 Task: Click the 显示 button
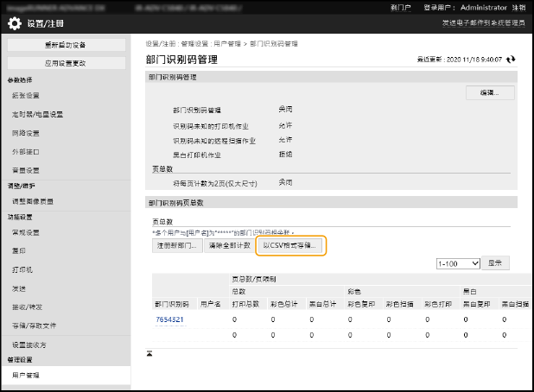coord(495,262)
